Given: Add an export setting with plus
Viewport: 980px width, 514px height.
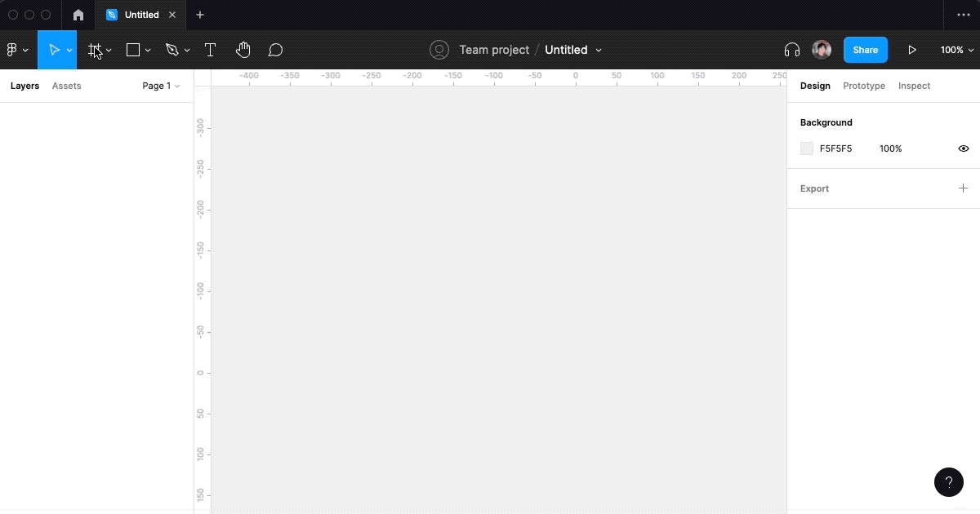Looking at the screenshot, I should pos(964,188).
